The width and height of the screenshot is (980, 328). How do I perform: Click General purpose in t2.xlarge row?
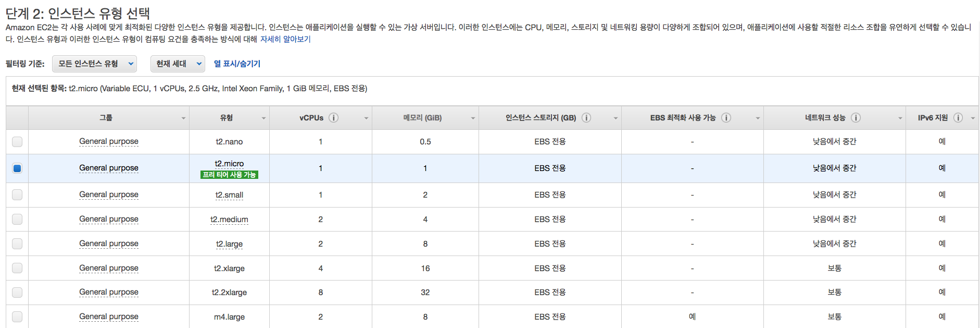109,268
